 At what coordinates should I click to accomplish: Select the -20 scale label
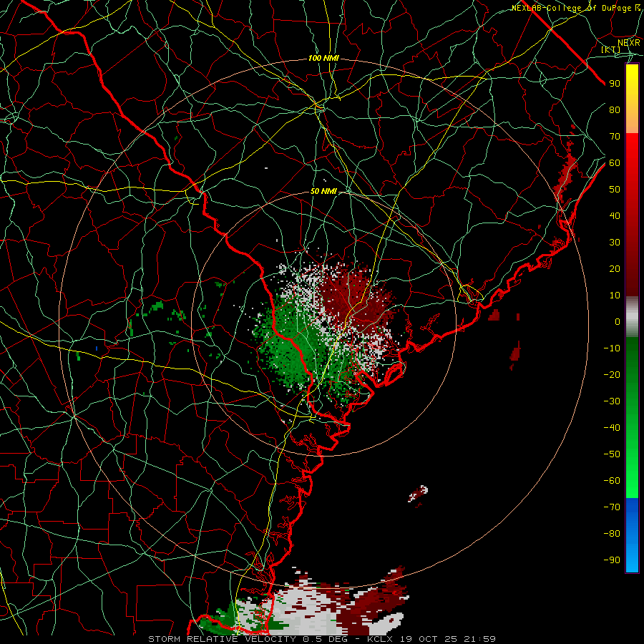pyautogui.click(x=612, y=374)
